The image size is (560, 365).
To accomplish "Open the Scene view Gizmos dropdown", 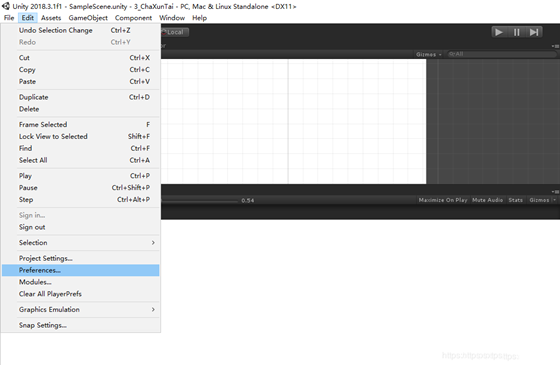I will click(x=429, y=54).
